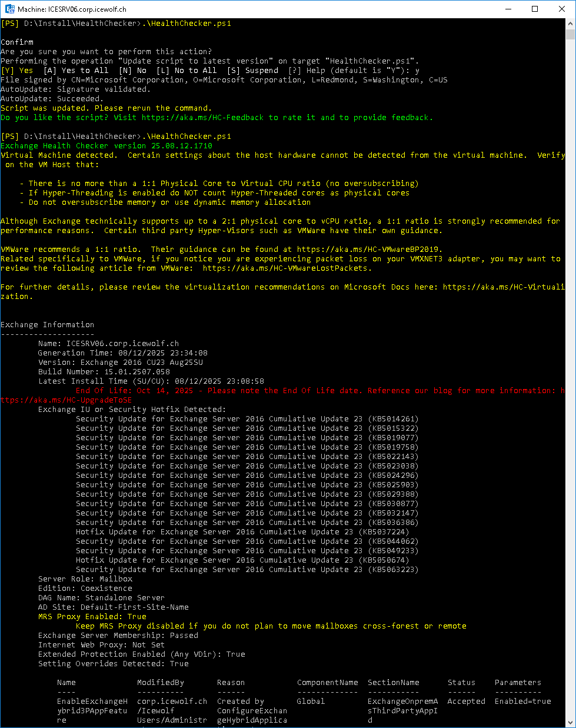Click the security update line with KB5022143
Viewport: 576px width, 728px height.
(x=247, y=457)
